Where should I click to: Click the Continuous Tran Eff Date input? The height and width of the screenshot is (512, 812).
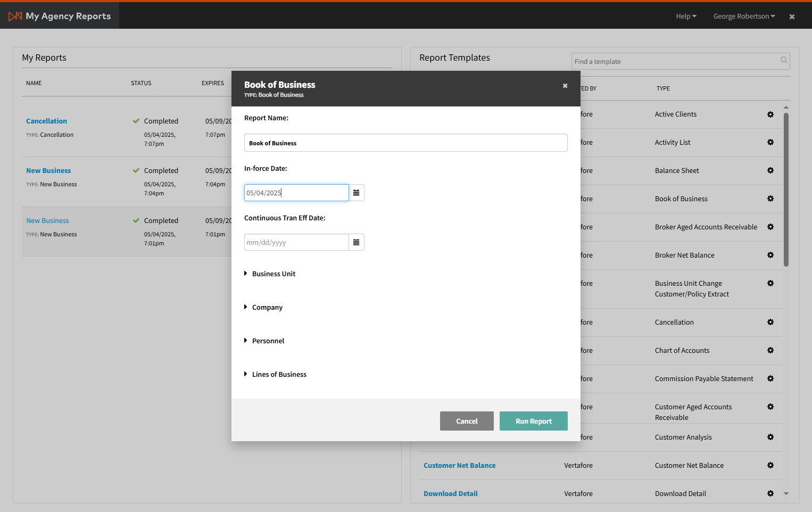coord(296,242)
